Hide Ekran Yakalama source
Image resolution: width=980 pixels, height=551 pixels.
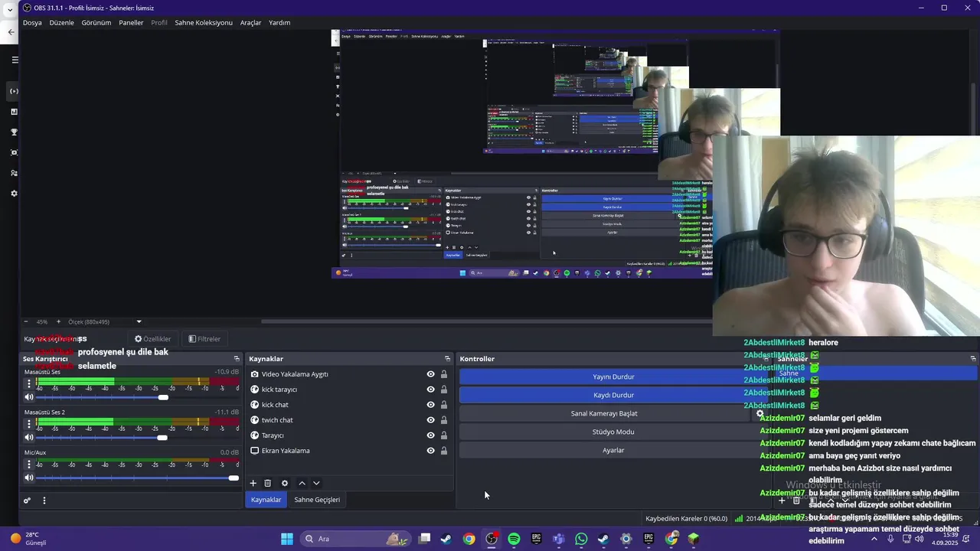pyautogui.click(x=430, y=451)
